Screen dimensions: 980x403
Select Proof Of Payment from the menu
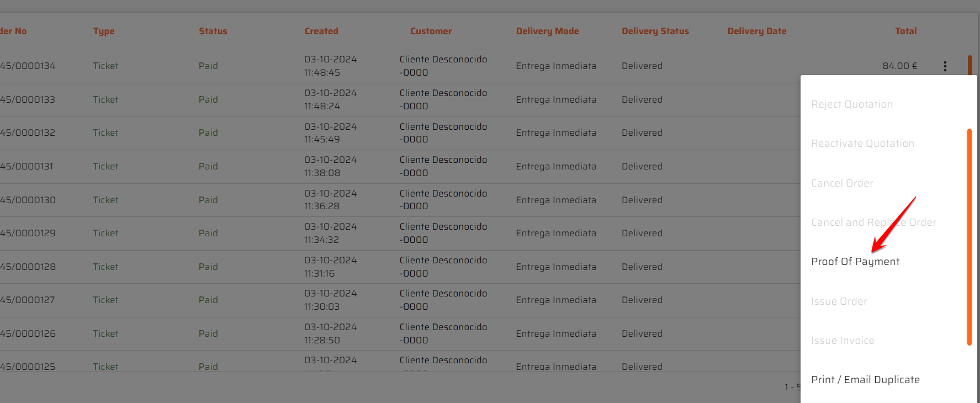coord(855,262)
